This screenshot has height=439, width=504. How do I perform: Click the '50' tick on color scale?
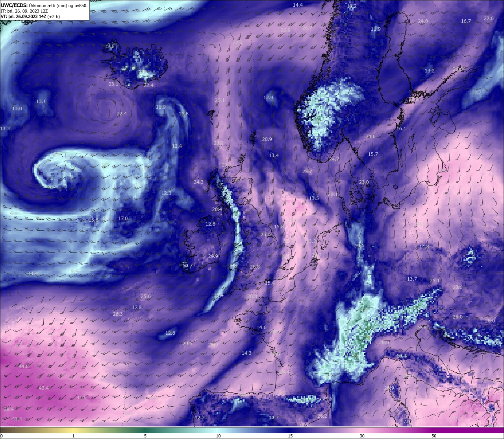pyautogui.click(x=434, y=436)
